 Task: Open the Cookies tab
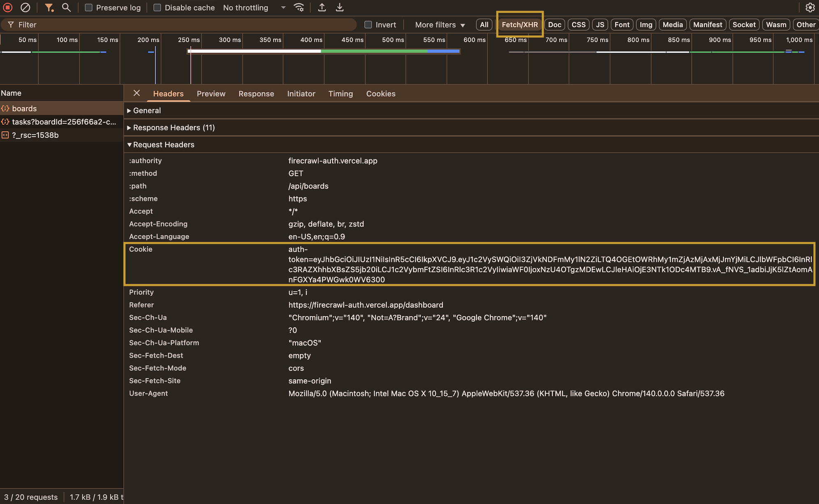[381, 94]
